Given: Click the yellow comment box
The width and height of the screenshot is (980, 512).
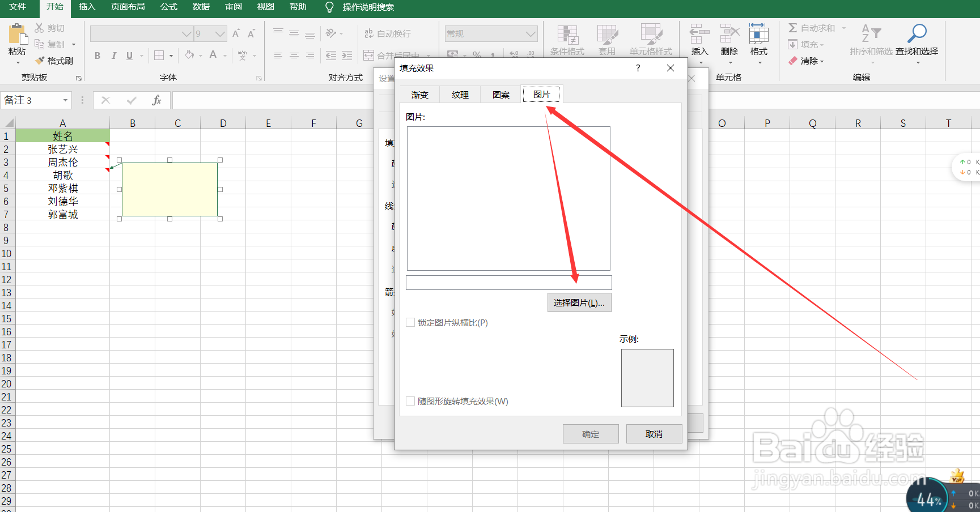Looking at the screenshot, I should [169, 189].
